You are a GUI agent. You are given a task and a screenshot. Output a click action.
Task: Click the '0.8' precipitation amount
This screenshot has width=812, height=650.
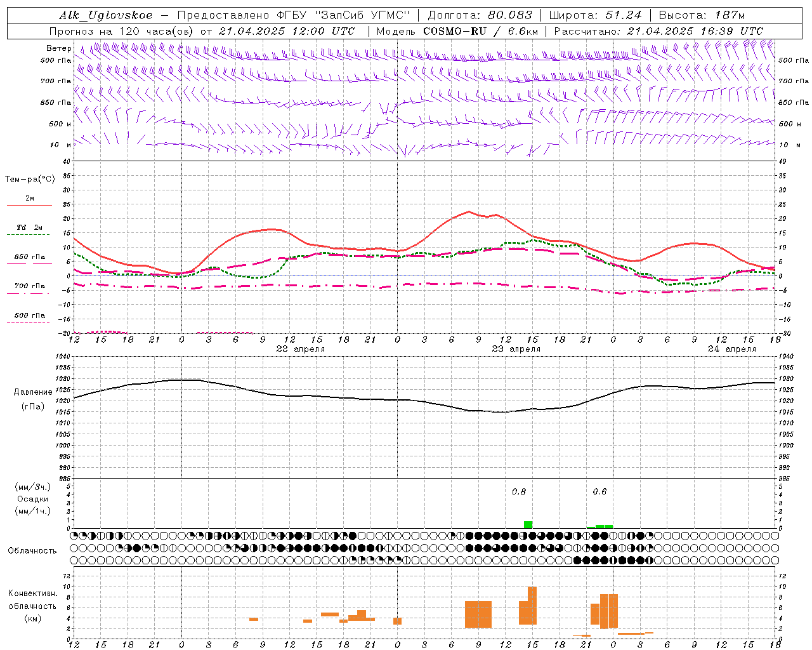519,491
